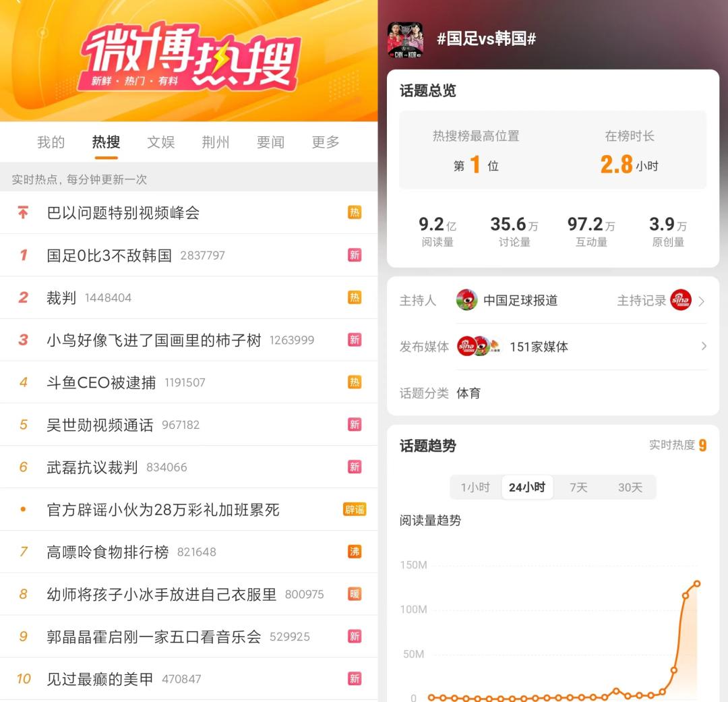The image size is (728, 702).
Task: Switch to the 要闻 tab
Action: point(271,142)
